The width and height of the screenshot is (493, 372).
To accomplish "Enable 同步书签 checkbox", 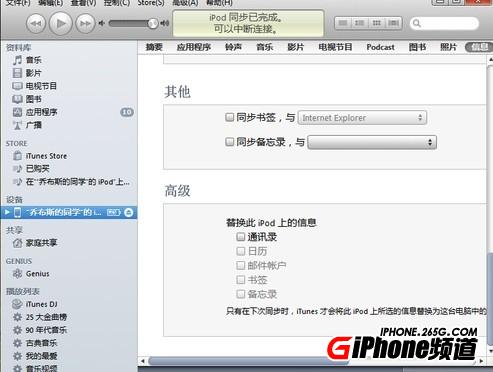I will pyautogui.click(x=229, y=117).
